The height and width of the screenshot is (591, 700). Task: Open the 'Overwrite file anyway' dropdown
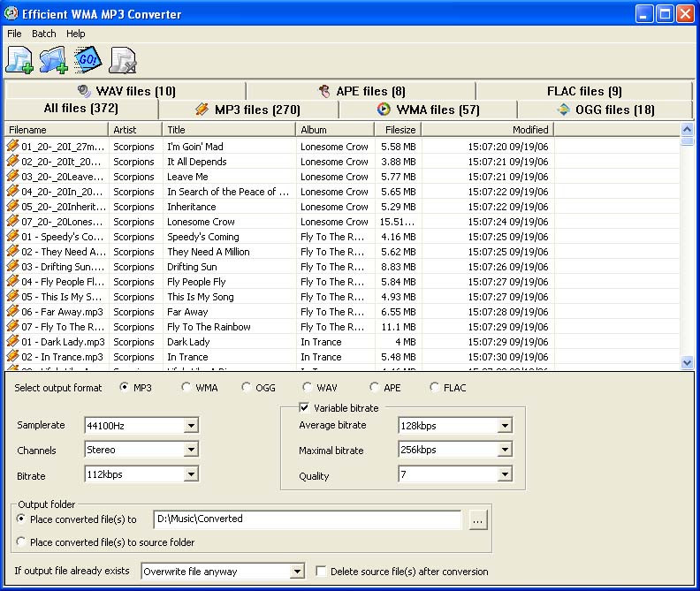[x=297, y=571]
